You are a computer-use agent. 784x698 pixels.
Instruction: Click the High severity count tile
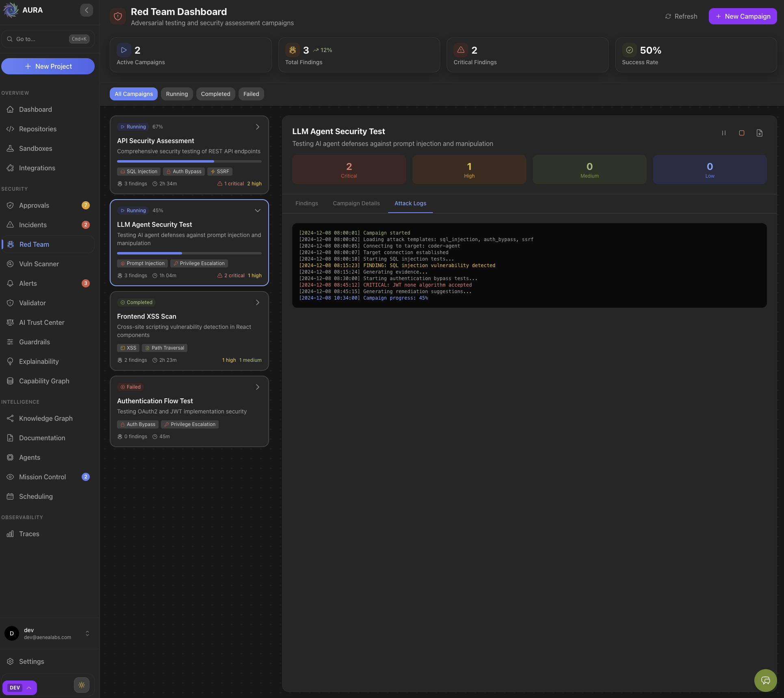click(469, 170)
